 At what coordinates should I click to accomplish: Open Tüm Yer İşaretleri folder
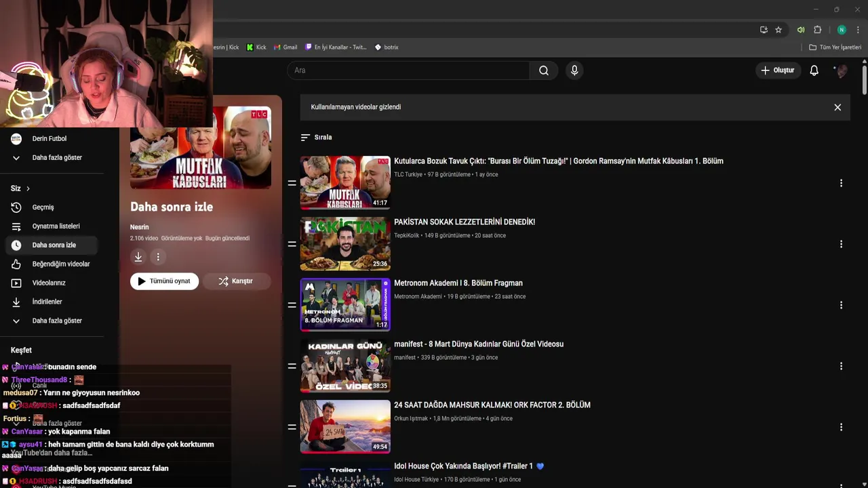coord(835,47)
